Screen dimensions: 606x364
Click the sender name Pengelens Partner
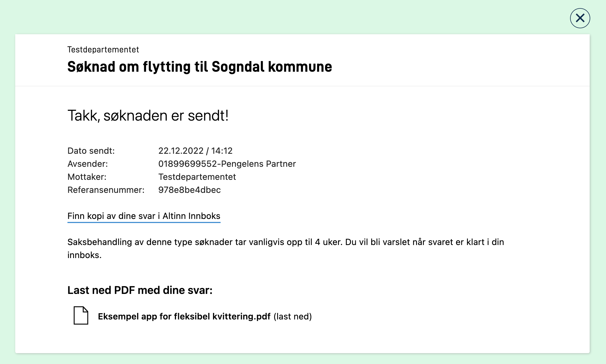coord(258,164)
